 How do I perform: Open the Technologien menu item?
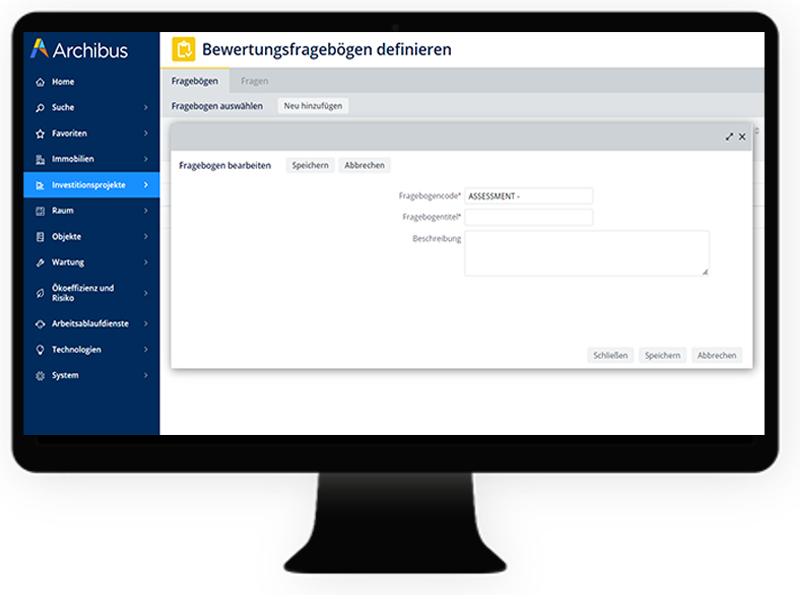coord(91,350)
